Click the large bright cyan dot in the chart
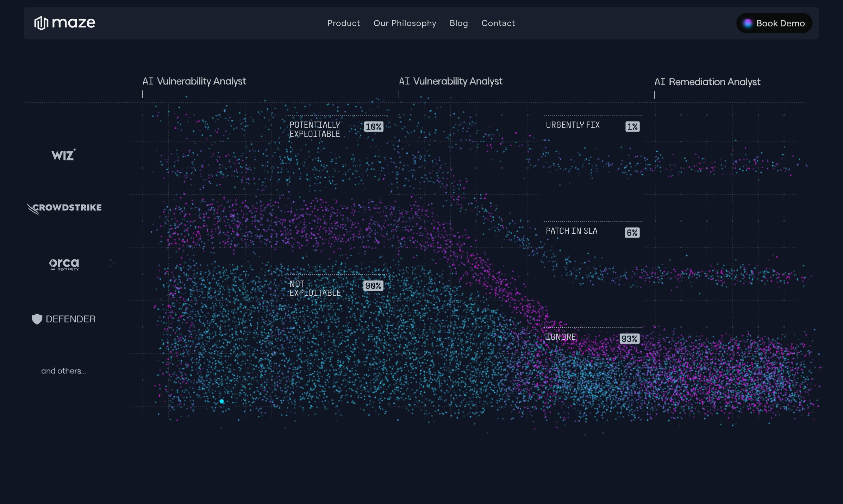 point(221,401)
